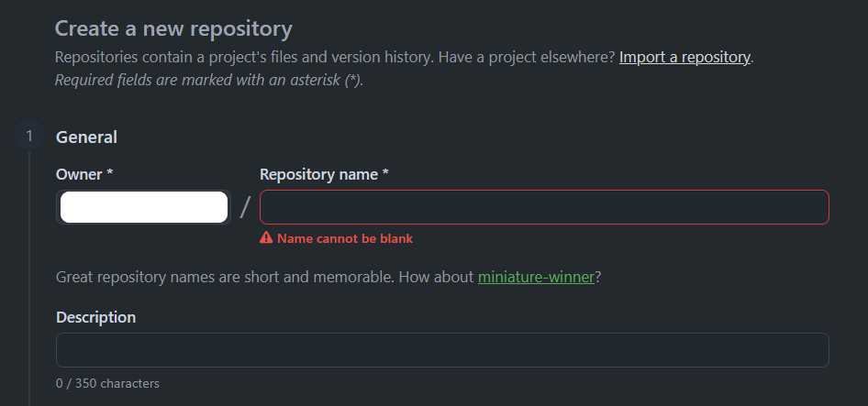Image resolution: width=868 pixels, height=406 pixels.
Task: Click the Repository name label
Action: pos(324,175)
